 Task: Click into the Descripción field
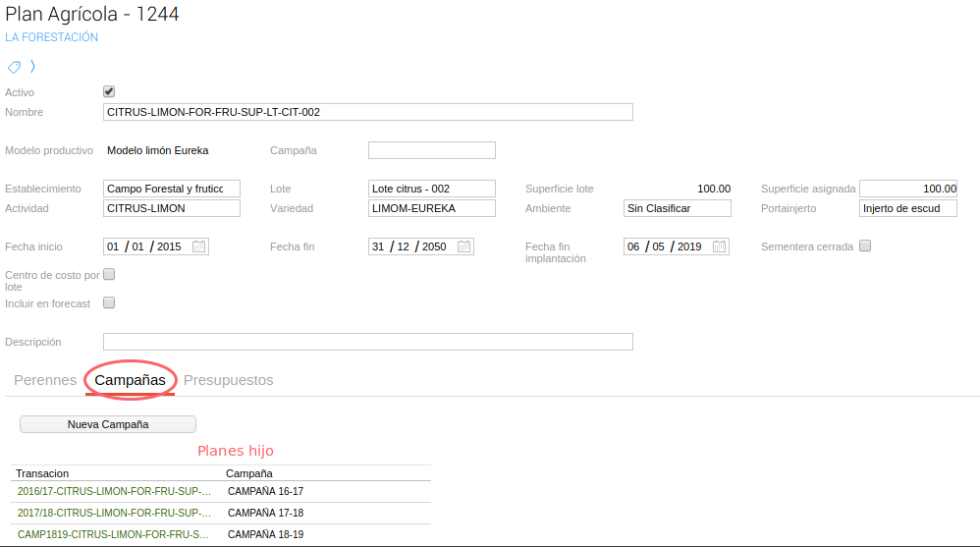[367, 342]
